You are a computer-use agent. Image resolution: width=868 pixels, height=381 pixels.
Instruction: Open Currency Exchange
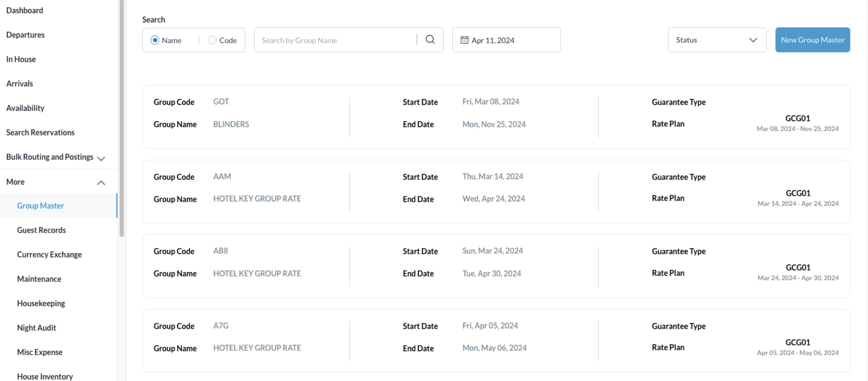(49, 254)
